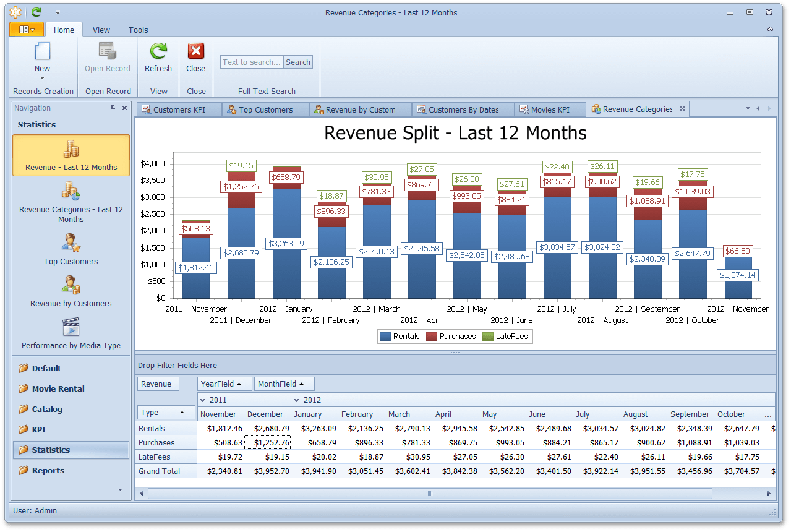Switch to the View ribbon tab
Viewport: 791px width, 532px height.
101,30
